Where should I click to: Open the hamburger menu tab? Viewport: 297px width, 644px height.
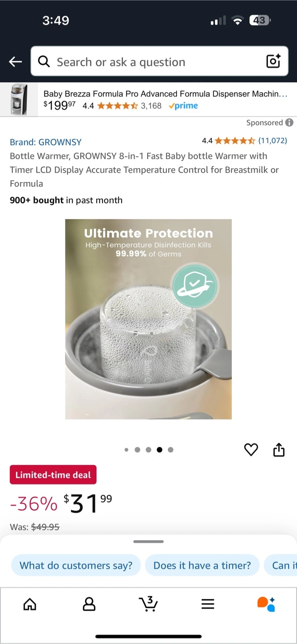point(208,604)
